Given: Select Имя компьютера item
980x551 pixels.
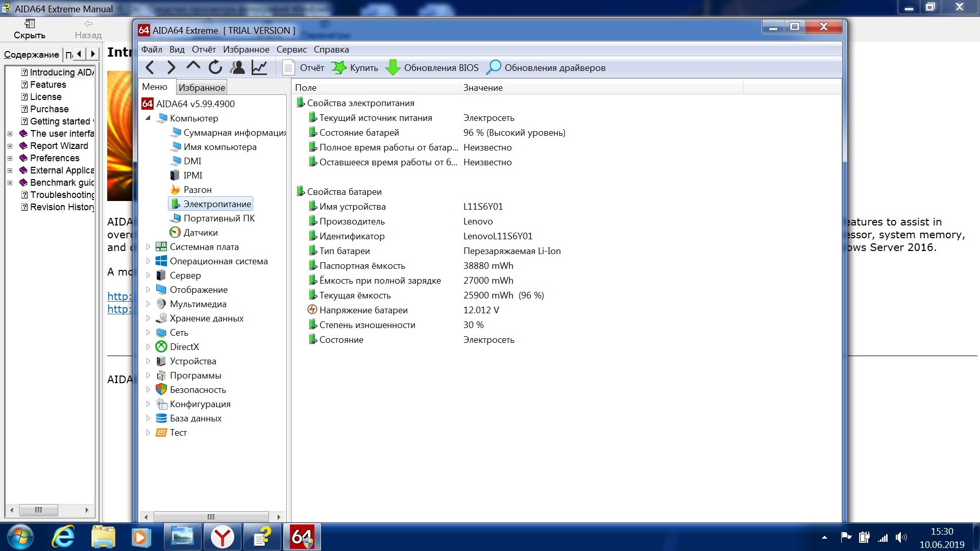Looking at the screenshot, I should tap(213, 146).
